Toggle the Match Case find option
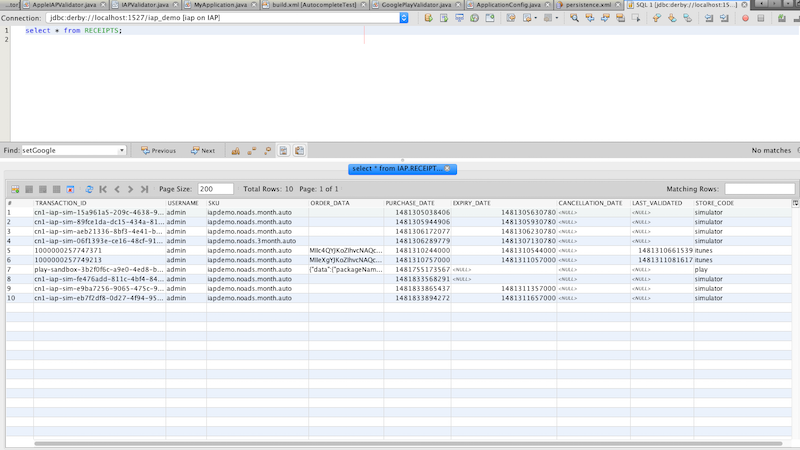Image resolution: width=800 pixels, height=450 pixels. tap(236, 151)
